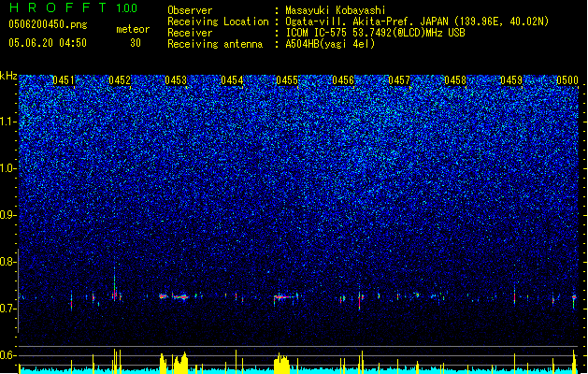
Task: Click the kHz axis unit label
Action: coord(8,76)
